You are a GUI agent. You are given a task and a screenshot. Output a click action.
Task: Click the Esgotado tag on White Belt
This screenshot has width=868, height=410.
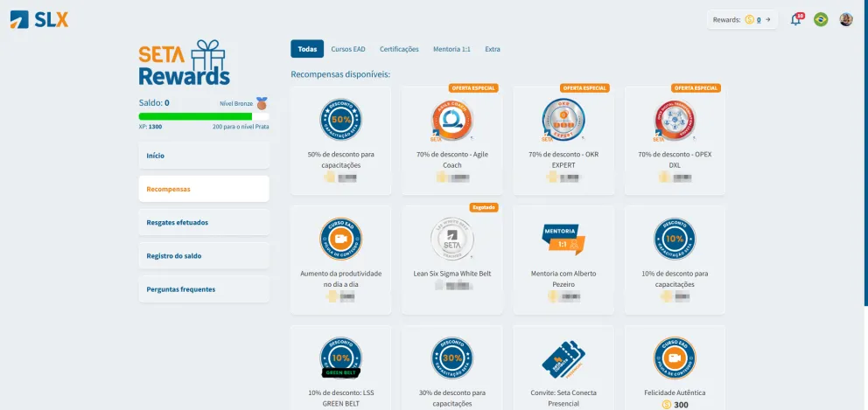pos(484,207)
